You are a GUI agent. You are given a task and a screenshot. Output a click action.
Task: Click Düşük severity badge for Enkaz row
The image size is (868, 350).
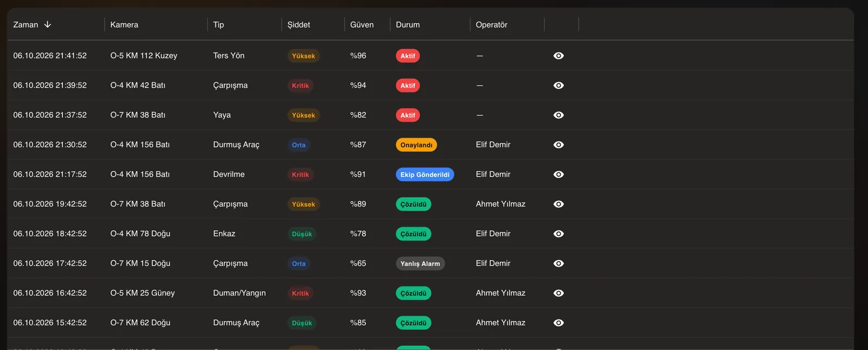pos(302,234)
